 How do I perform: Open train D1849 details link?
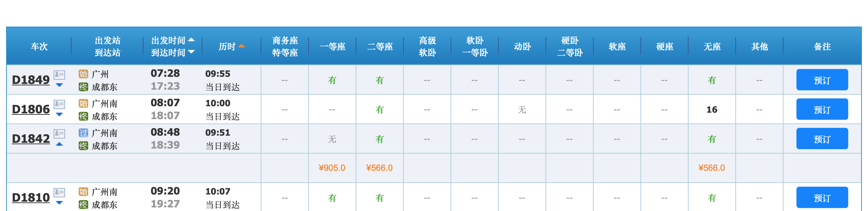tap(31, 80)
